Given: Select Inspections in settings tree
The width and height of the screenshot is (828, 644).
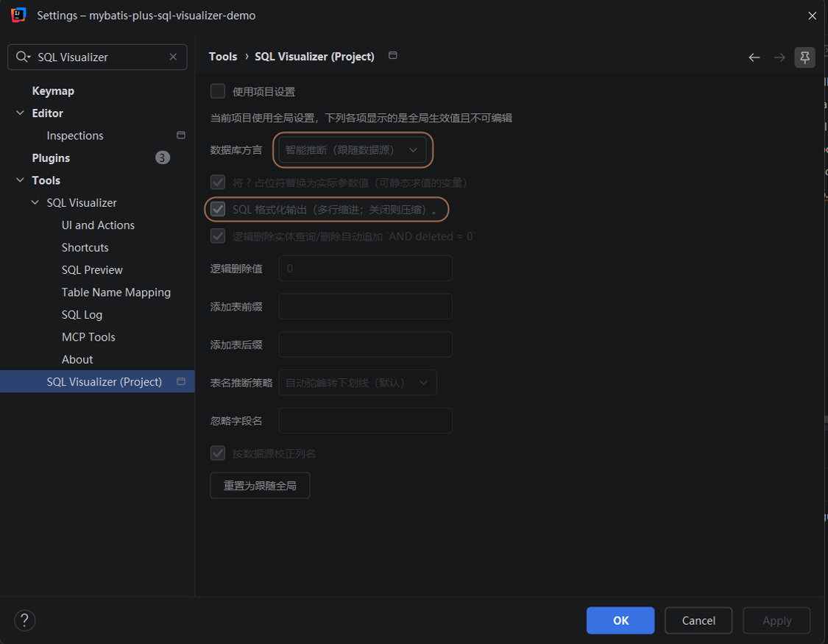Looking at the screenshot, I should (75, 135).
